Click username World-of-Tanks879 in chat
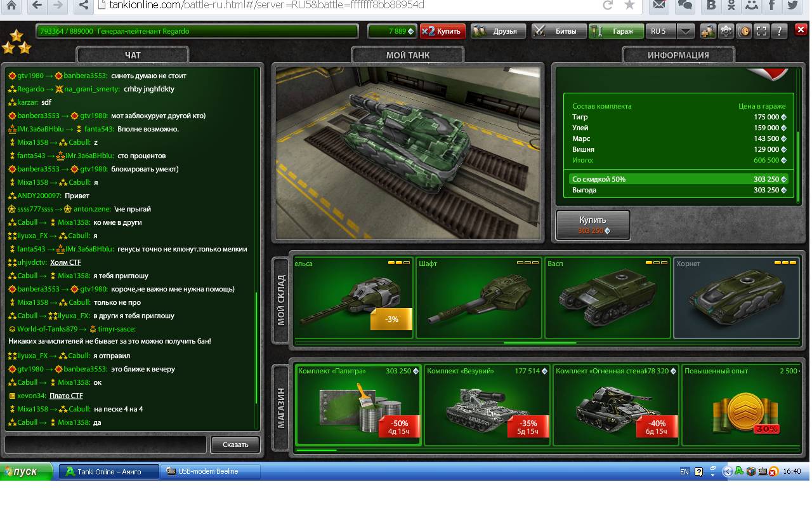 pyautogui.click(x=47, y=329)
